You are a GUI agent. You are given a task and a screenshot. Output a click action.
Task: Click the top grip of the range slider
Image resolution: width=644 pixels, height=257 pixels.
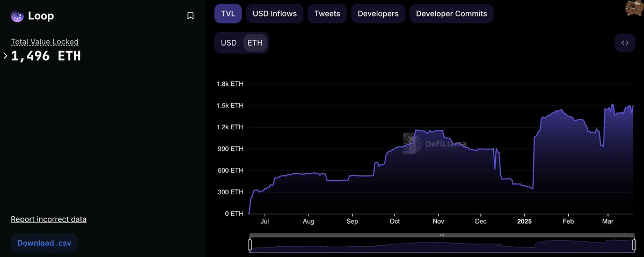point(442,235)
